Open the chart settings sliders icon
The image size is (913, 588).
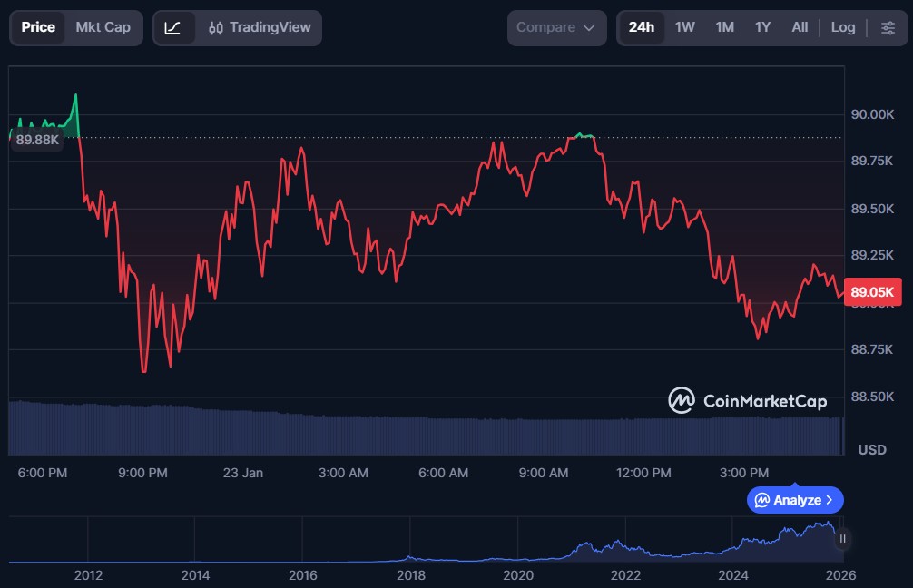(888, 28)
